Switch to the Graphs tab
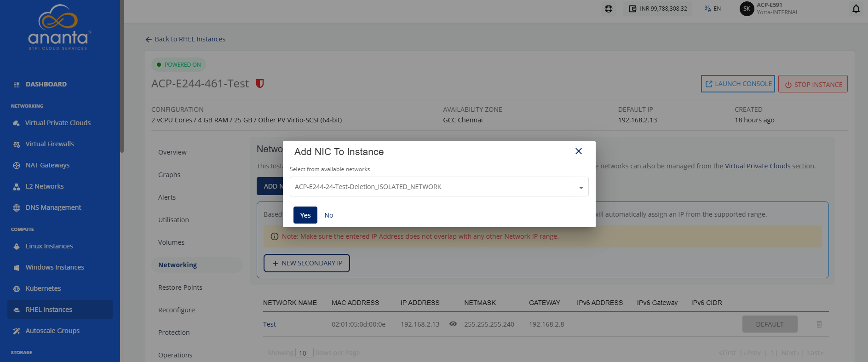The height and width of the screenshot is (362, 868). tap(169, 175)
